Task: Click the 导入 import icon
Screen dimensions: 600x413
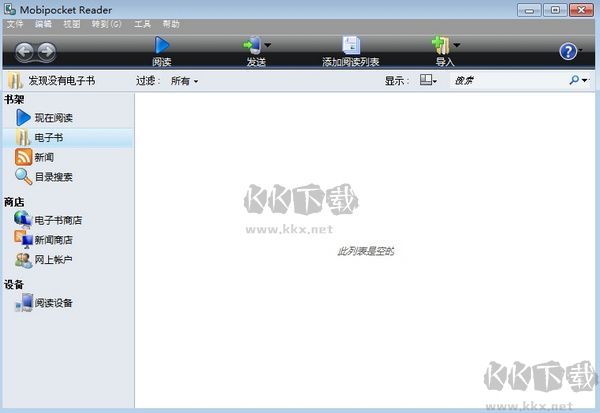Action: pyautogui.click(x=441, y=45)
